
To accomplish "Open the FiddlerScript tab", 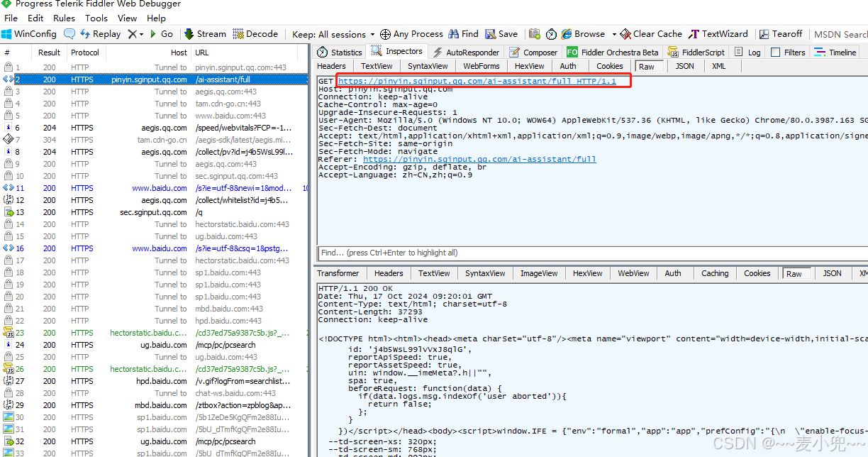I will click(696, 52).
